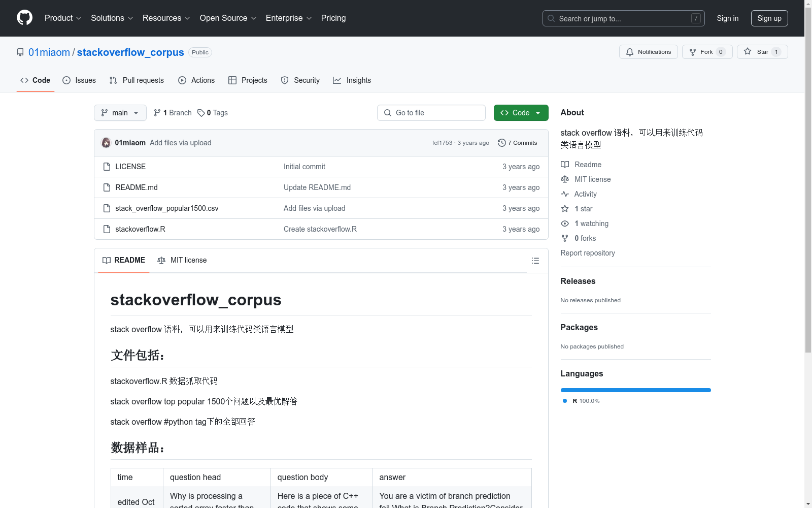The height and width of the screenshot is (508, 812).
Task: Switch to the Issues tab
Action: click(x=79, y=80)
